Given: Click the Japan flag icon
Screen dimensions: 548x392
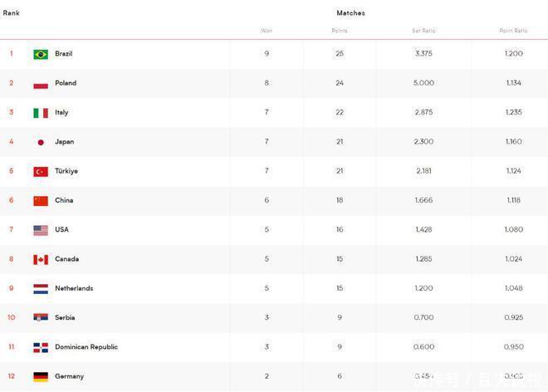Looking at the screenshot, I should (41, 142).
